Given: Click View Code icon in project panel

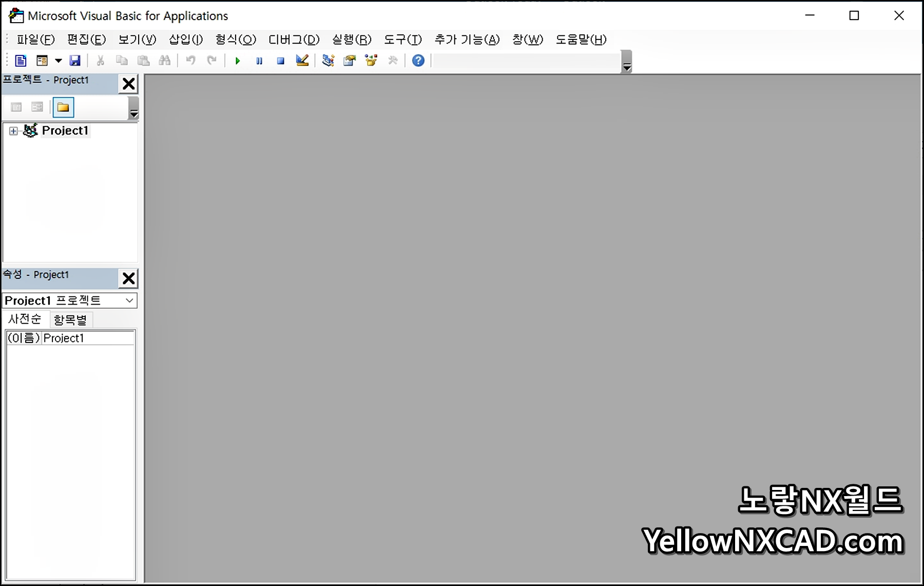Looking at the screenshot, I should coord(16,107).
